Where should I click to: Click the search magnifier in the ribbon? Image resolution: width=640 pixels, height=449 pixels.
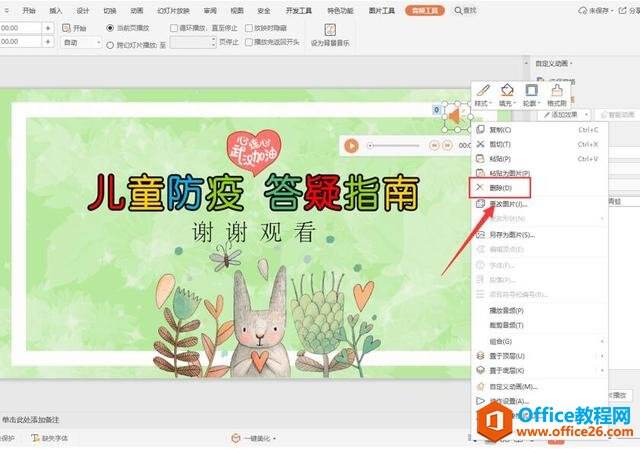pyautogui.click(x=458, y=11)
